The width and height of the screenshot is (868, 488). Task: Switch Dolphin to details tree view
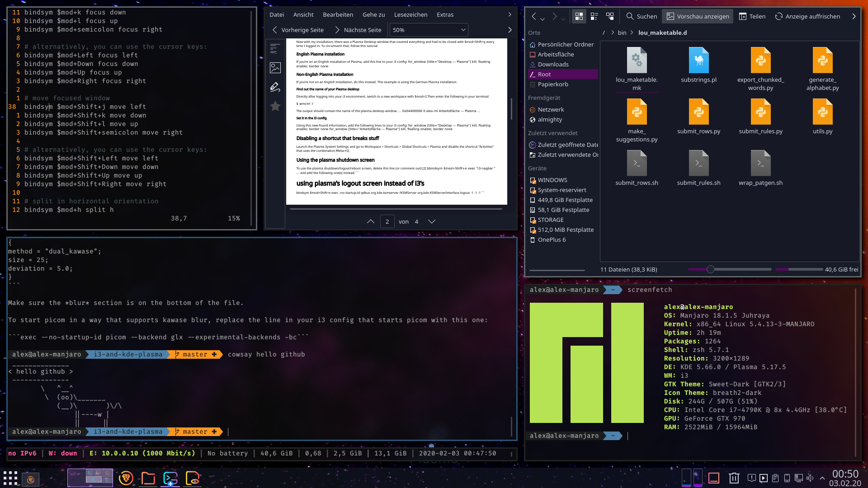[610, 16]
